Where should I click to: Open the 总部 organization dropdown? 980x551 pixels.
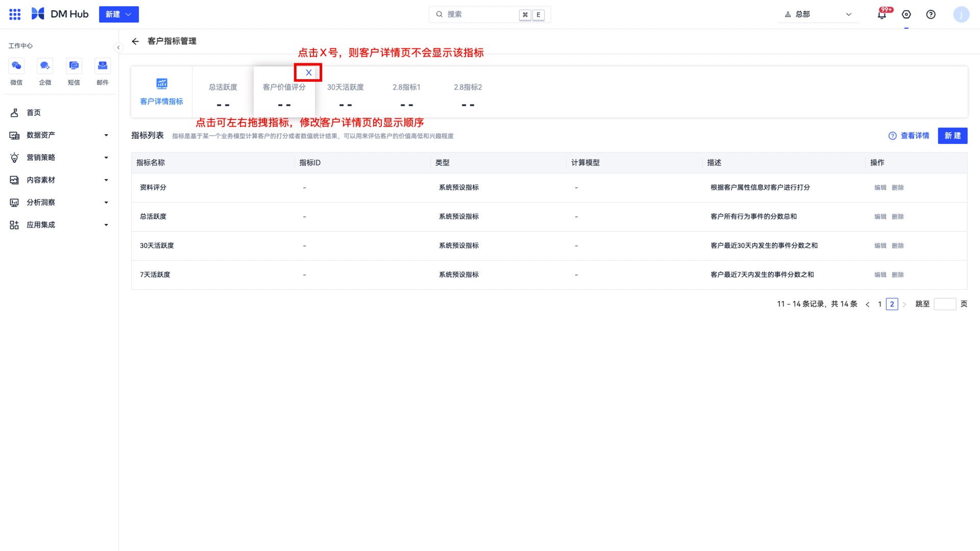pyautogui.click(x=818, y=14)
